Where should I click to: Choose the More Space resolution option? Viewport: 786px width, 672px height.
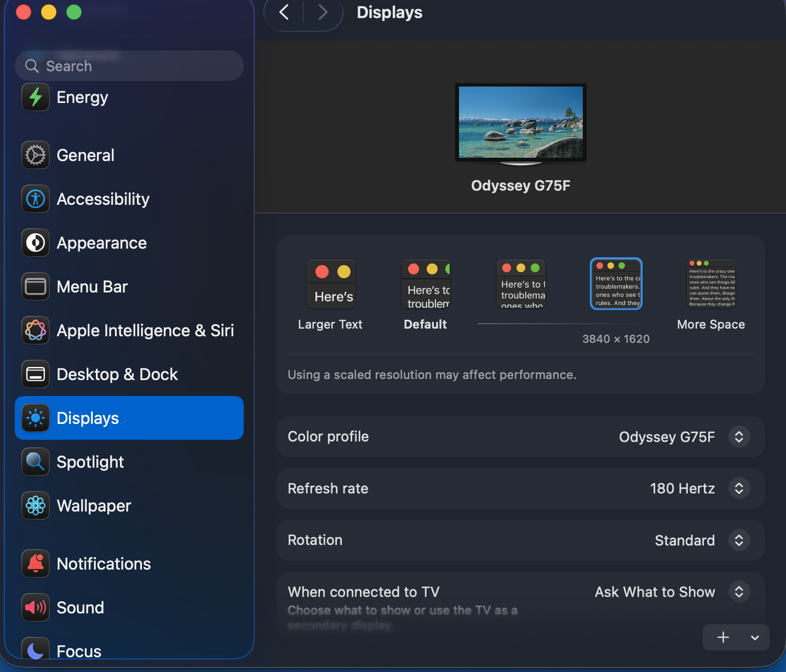point(712,284)
